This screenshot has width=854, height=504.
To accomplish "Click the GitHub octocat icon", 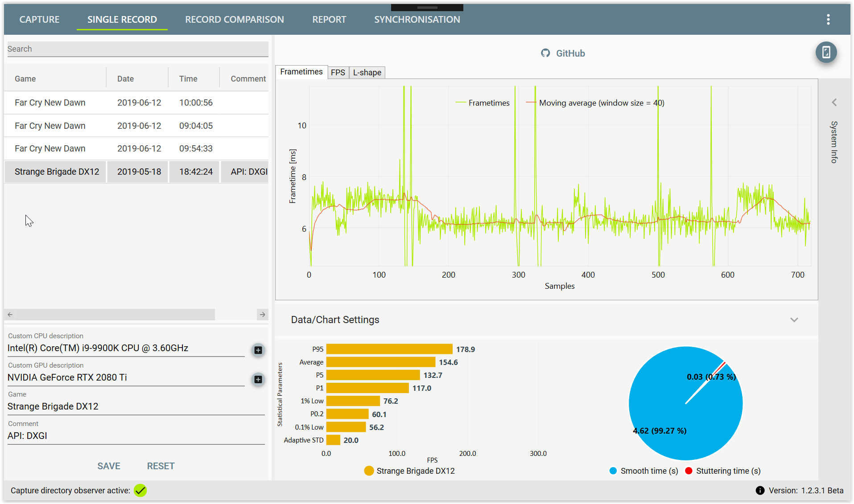I will [545, 53].
